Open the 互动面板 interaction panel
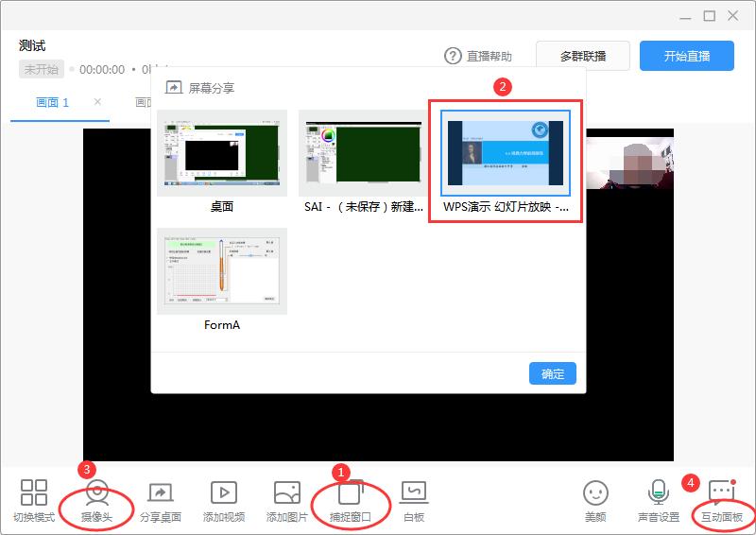756x535 pixels. pyautogui.click(x=722, y=501)
